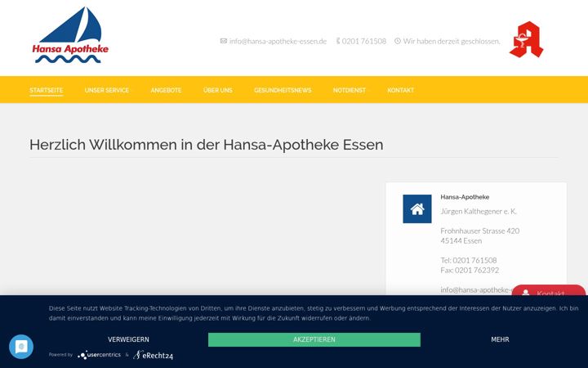The height and width of the screenshot is (368, 588).
Task: Click the name Jürgen Kalthegener e. K.
Action: click(479, 212)
